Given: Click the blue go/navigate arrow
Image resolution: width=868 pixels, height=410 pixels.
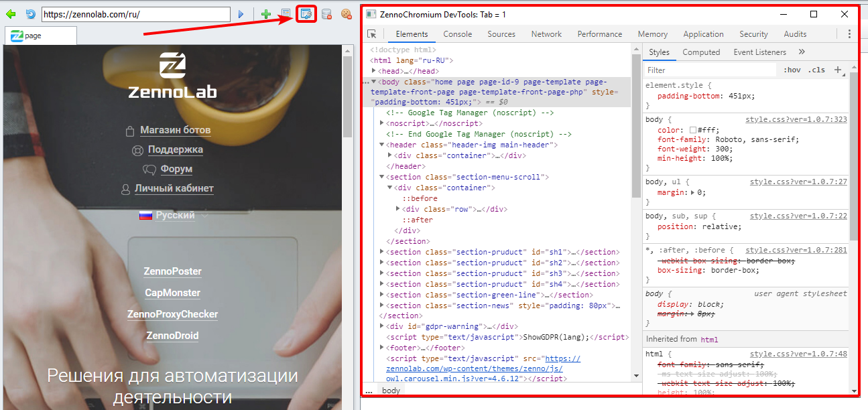Looking at the screenshot, I should click(242, 14).
